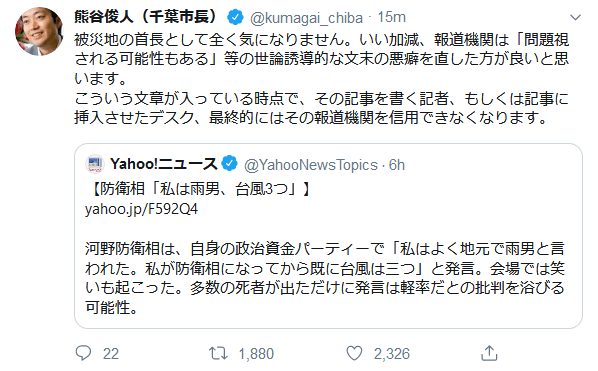
Task: Visit the @kumagai_chiba handle
Action: click(x=306, y=18)
